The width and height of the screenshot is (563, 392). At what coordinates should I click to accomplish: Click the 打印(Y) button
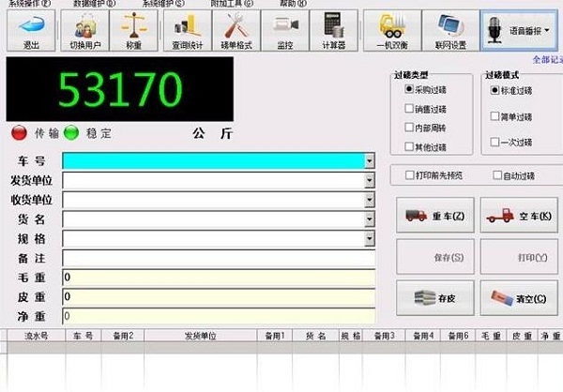[x=519, y=257]
